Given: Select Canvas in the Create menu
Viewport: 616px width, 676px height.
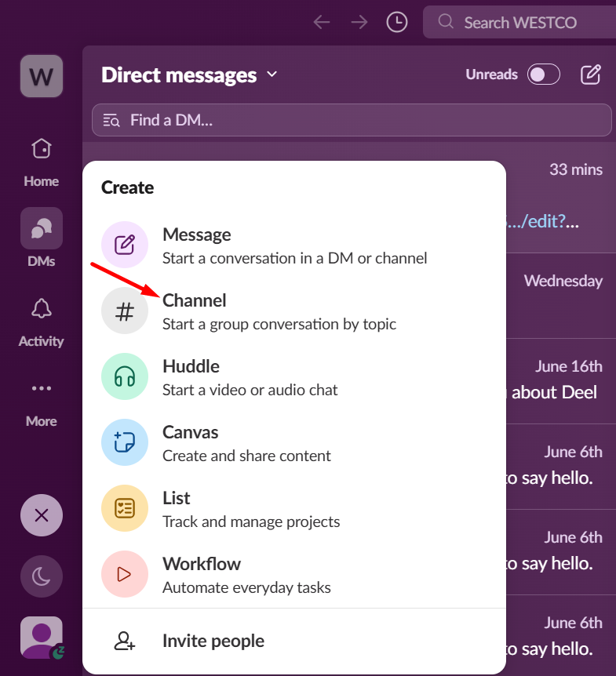Looking at the screenshot, I should coord(294,442).
